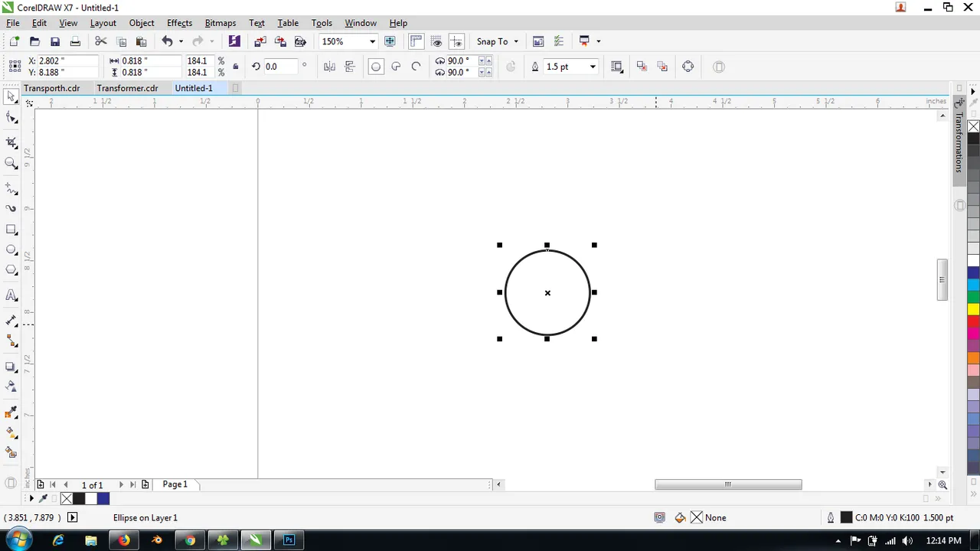Select the Artistic Media tool
This screenshot has width=980, height=551.
pos(11,208)
